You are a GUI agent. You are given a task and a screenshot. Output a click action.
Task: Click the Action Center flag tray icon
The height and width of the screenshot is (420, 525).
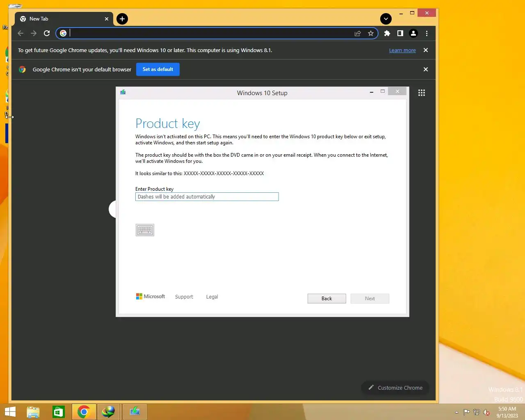pos(466,412)
